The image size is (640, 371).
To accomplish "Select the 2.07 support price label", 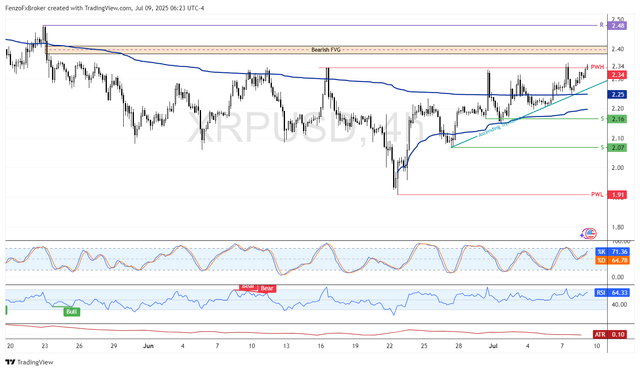I will (x=617, y=147).
